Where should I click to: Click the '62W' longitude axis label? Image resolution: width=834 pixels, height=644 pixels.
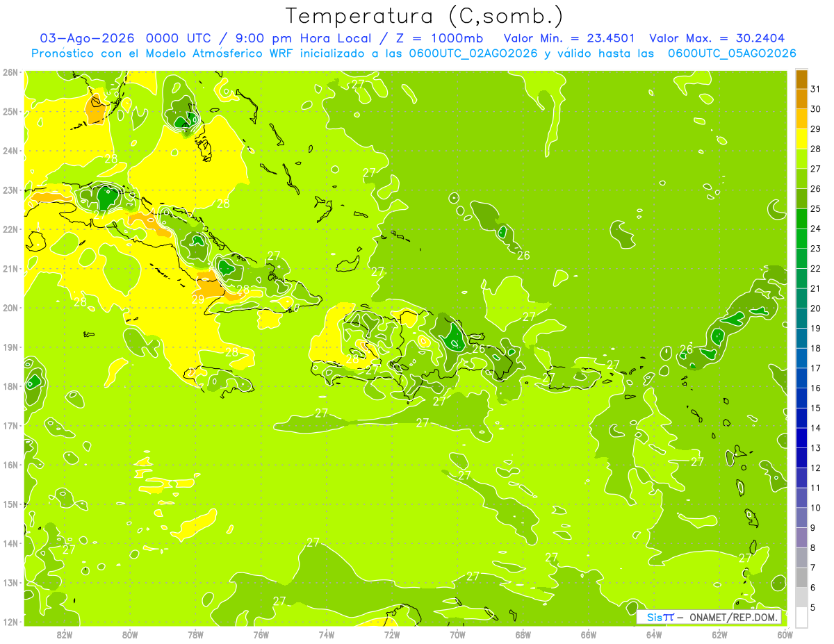[719, 634]
